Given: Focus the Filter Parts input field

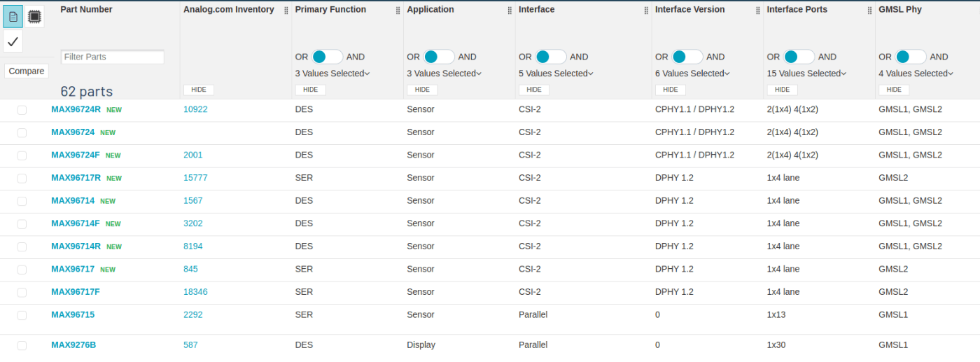Looking at the screenshot, I should point(113,57).
